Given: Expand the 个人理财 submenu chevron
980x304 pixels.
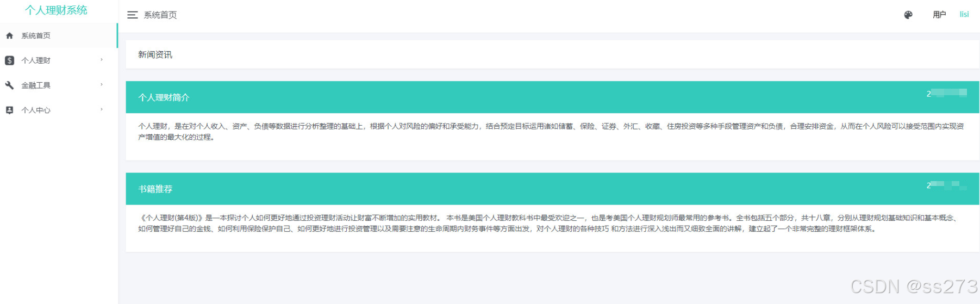Looking at the screenshot, I should click(102, 60).
